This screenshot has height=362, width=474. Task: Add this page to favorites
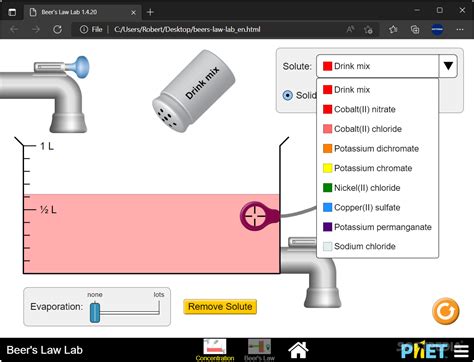[x=368, y=29]
